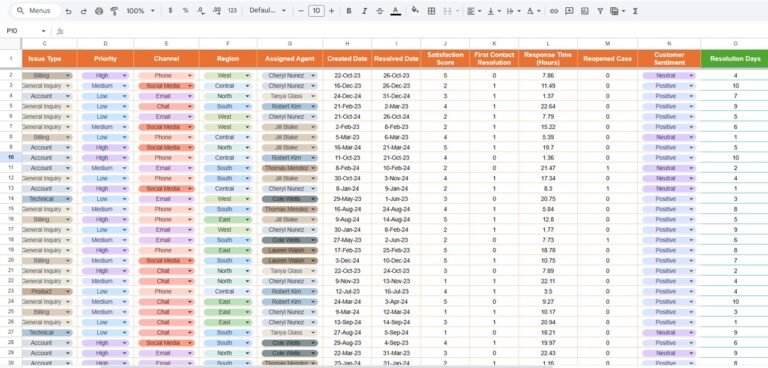Open the 123 more formats menu
Viewport: 768px width, 368px height.
pyautogui.click(x=233, y=11)
